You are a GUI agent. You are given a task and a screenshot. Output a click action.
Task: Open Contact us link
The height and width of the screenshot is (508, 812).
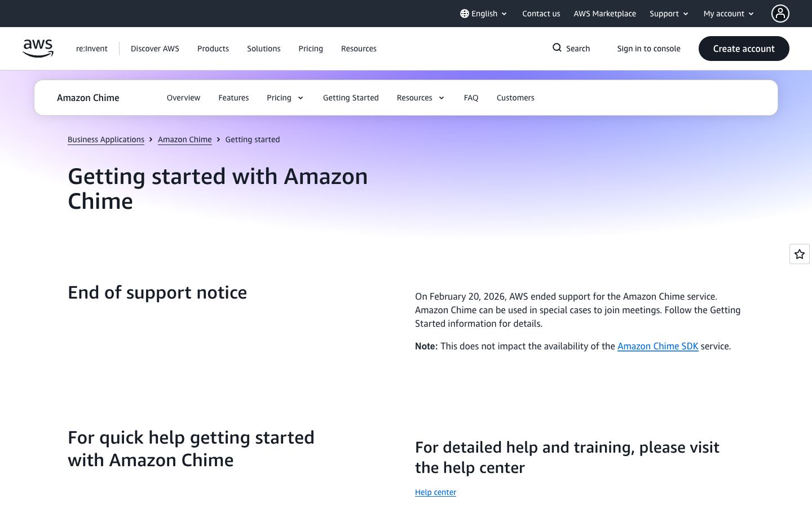pyautogui.click(x=541, y=14)
